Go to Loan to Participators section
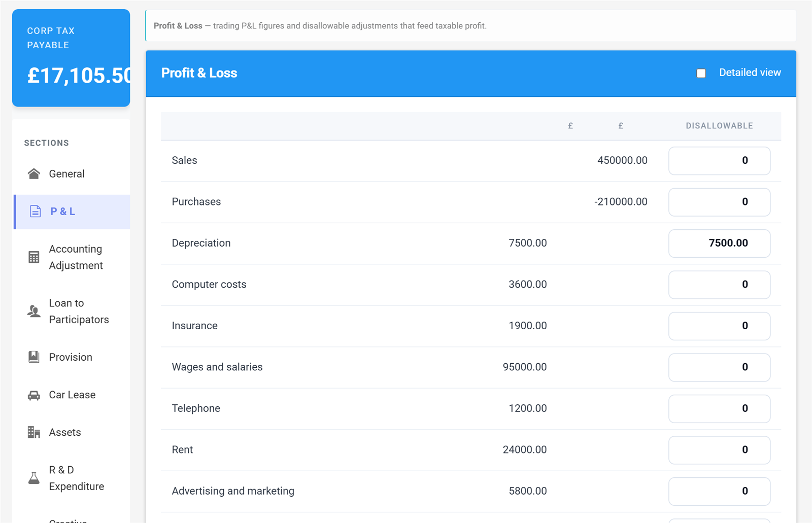Screen dimensions: 812x523 [72, 311]
